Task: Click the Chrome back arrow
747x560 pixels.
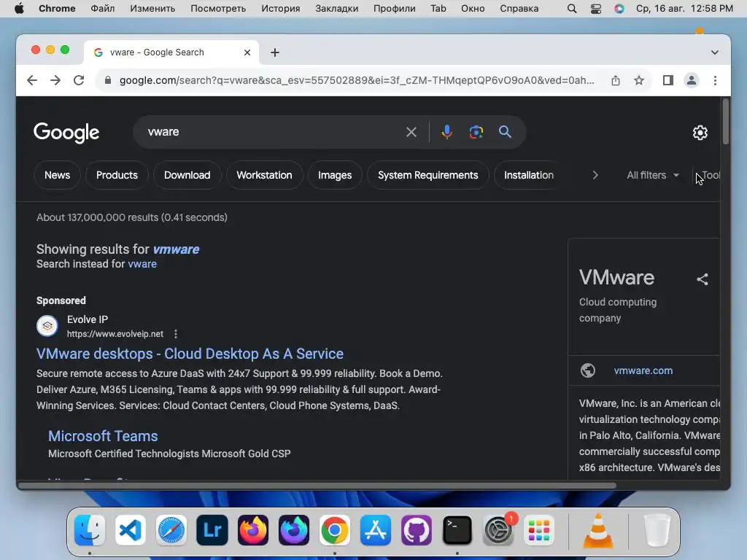Action: tap(32, 80)
